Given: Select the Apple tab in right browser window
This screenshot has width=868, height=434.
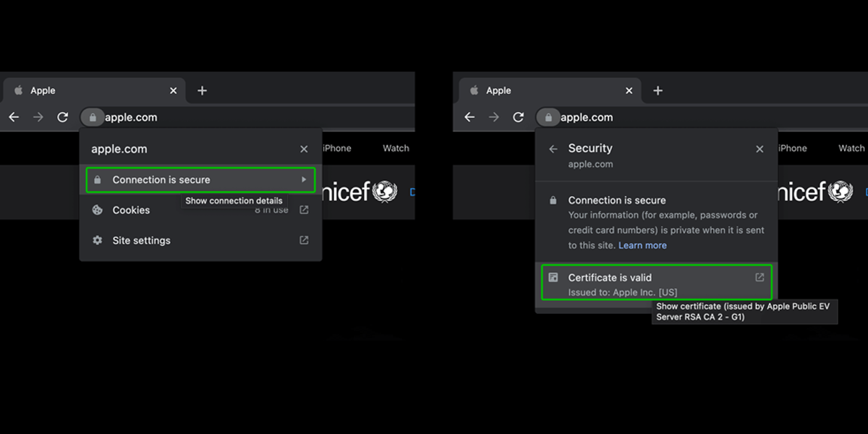Looking at the screenshot, I should 550,90.
